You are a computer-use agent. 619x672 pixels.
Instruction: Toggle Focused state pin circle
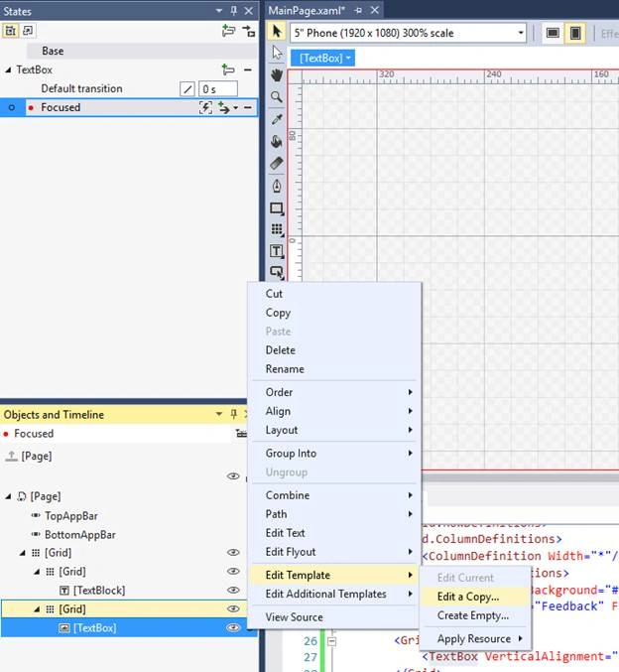tap(12, 107)
